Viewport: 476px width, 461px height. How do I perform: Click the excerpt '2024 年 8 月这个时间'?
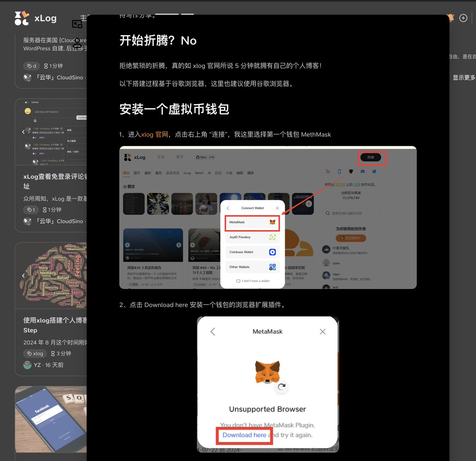55,342
